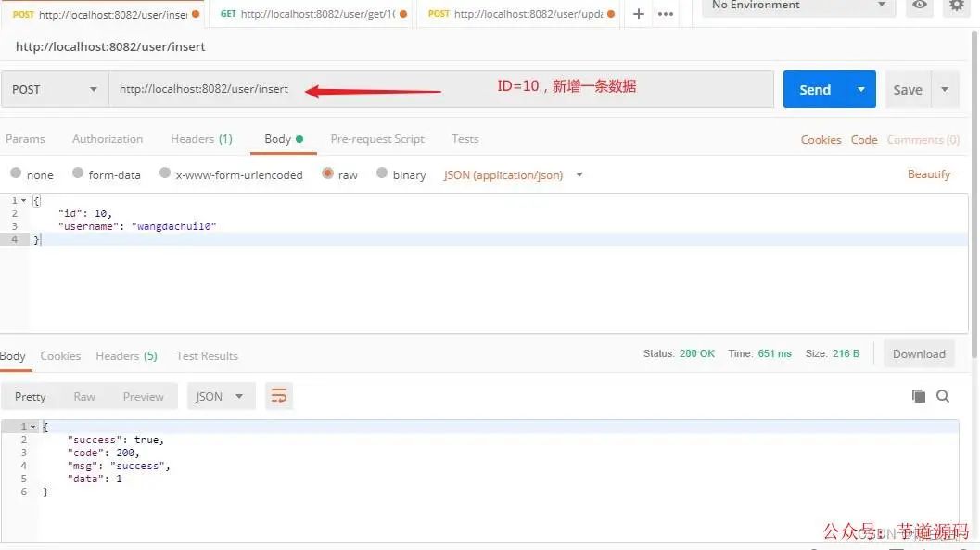Open the Tests tab

click(465, 139)
